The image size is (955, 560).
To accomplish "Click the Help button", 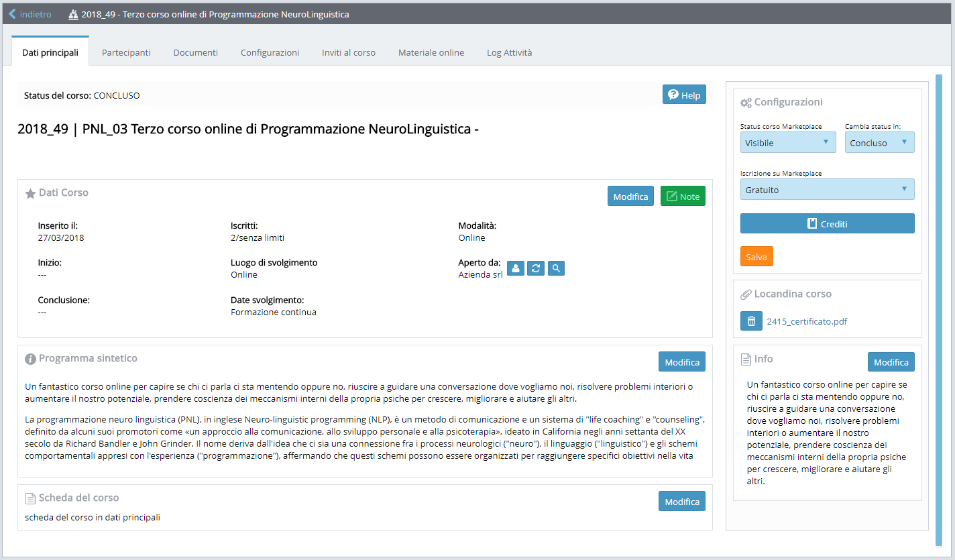I will click(684, 95).
